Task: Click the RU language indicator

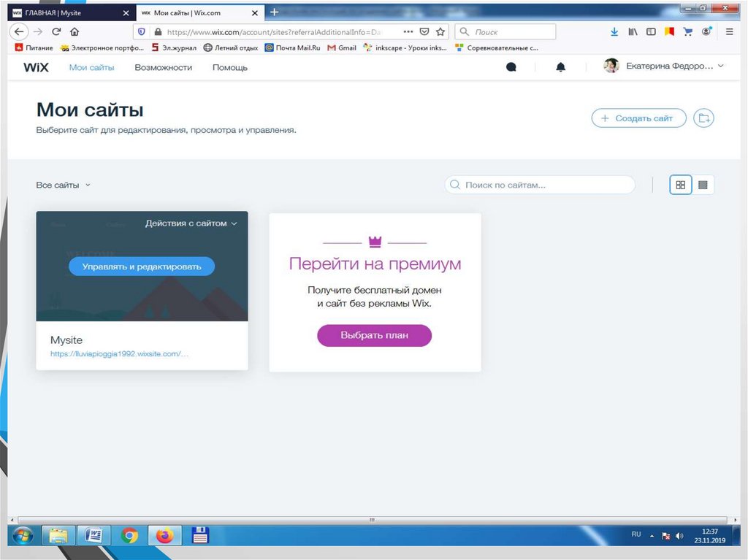Action: (636, 534)
